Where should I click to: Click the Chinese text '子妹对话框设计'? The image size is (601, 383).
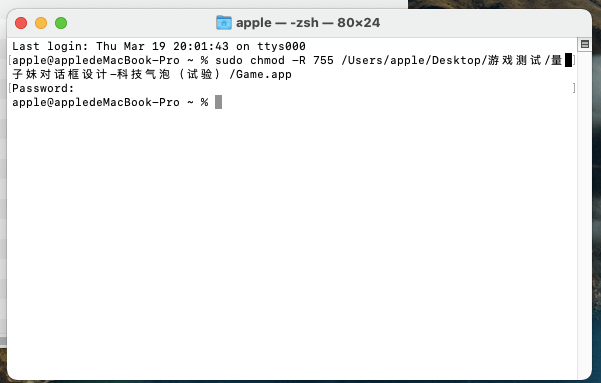click(x=60, y=74)
